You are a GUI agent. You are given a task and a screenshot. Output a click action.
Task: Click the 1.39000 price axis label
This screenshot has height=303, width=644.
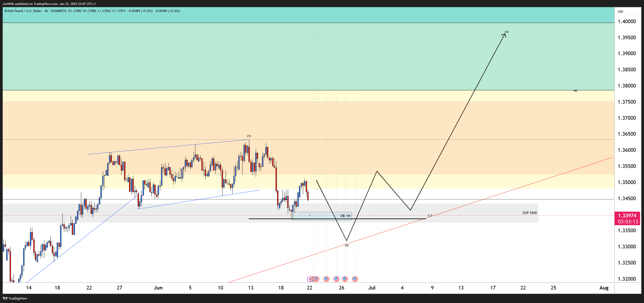[627, 54]
